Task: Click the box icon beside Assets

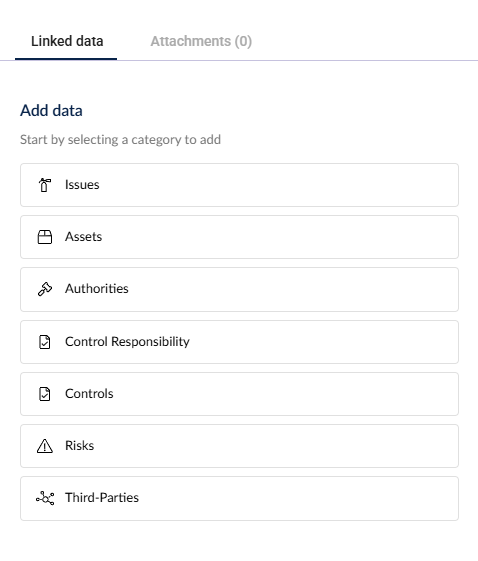Action: (x=45, y=237)
